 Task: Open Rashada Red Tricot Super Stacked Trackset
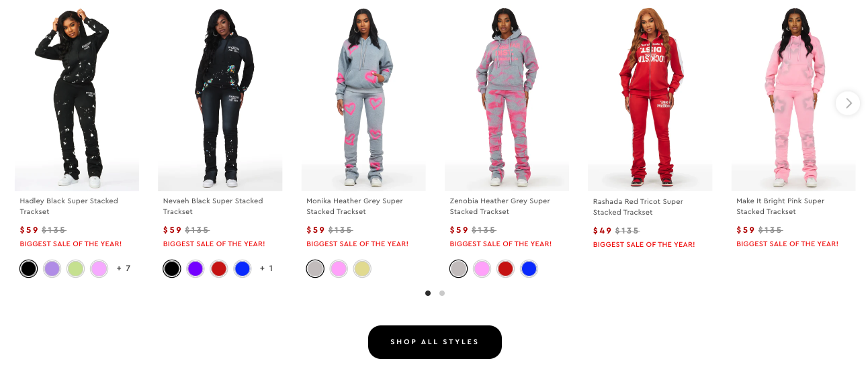click(x=638, y=207)
